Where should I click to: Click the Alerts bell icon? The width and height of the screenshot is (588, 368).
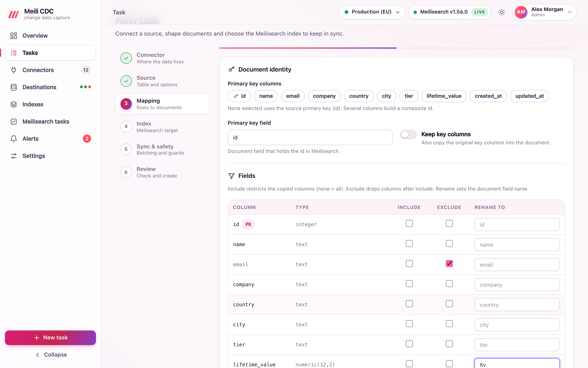14,139
